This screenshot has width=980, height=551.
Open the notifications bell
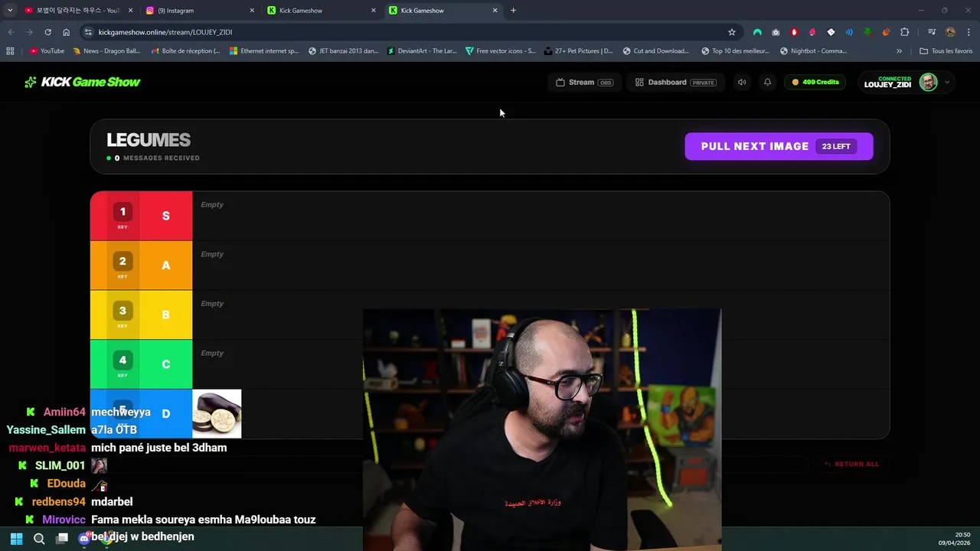click(x=767, y=82)
